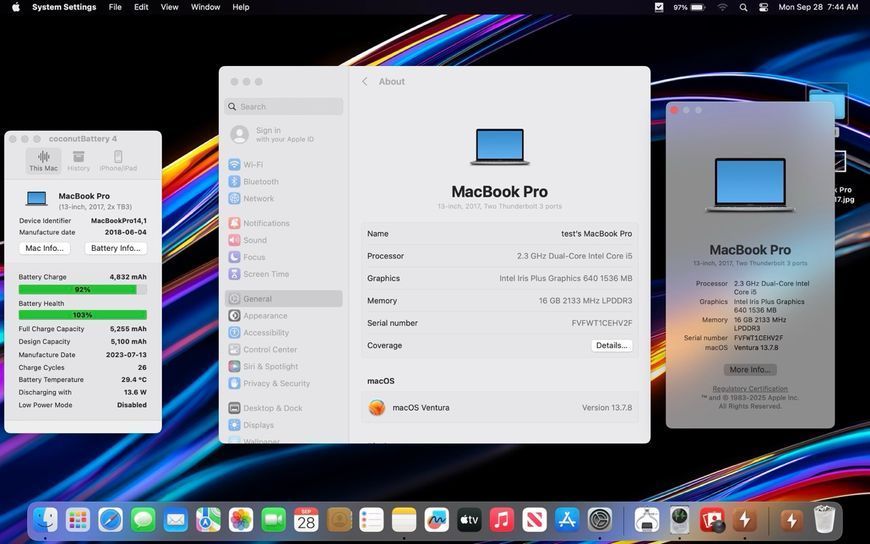Open the View menu
The height and width of the screenshot is (544, 870).
point(169,7)
